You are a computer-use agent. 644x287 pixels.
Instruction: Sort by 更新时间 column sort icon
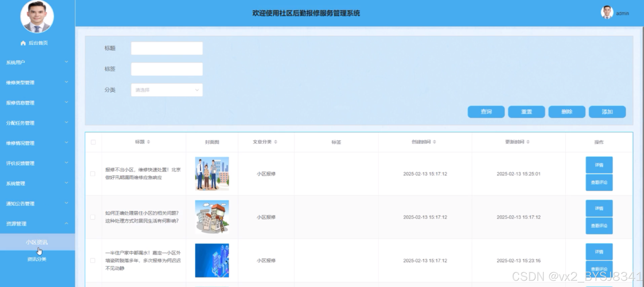point(528,142)
